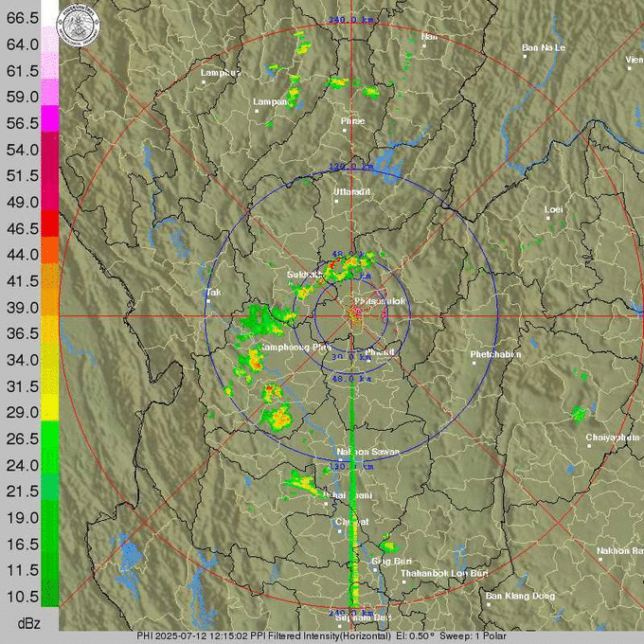644x644 pixels.
Task: Click the Chaiyaphum city label
Action: pos(613,438)
